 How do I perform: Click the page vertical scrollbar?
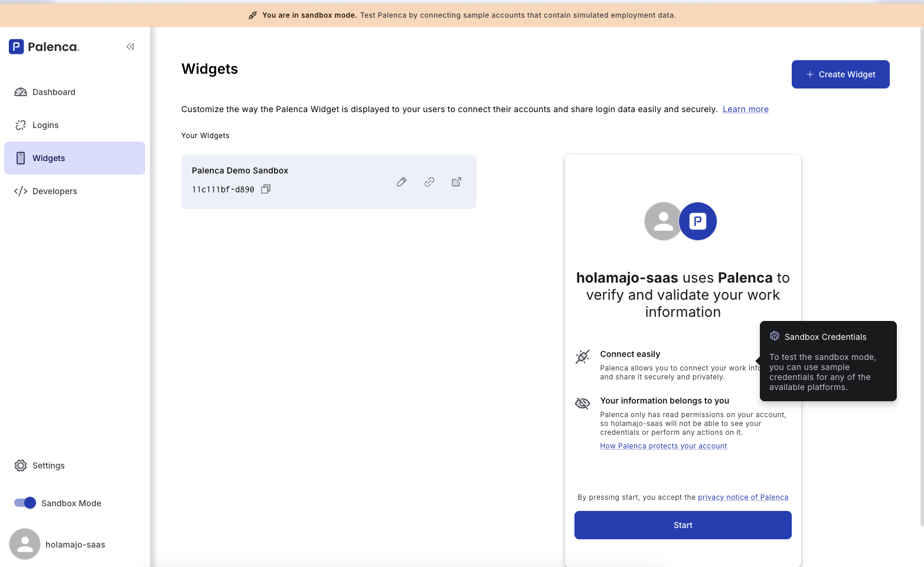(922, 276)
